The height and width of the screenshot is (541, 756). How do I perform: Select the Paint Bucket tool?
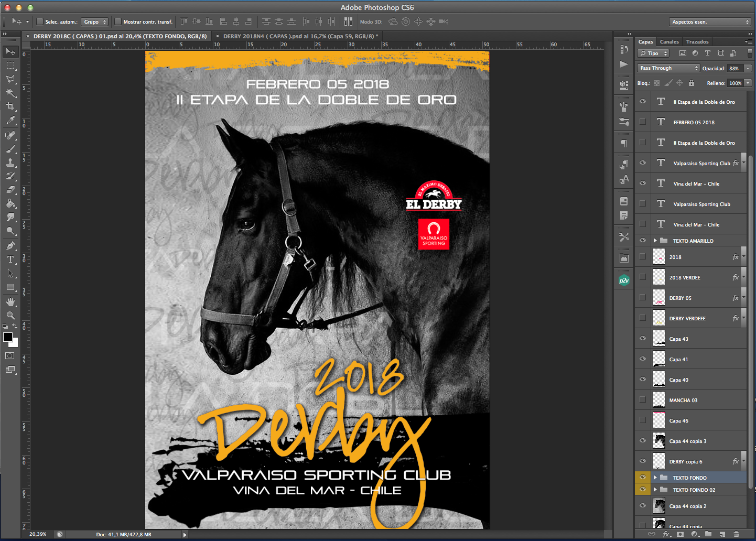point(10,203)
